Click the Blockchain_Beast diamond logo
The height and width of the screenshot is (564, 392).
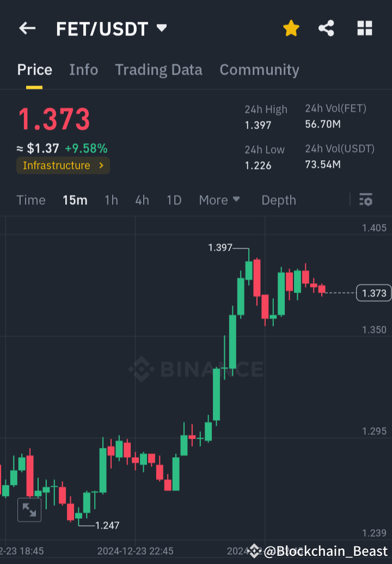coord(254,551)
